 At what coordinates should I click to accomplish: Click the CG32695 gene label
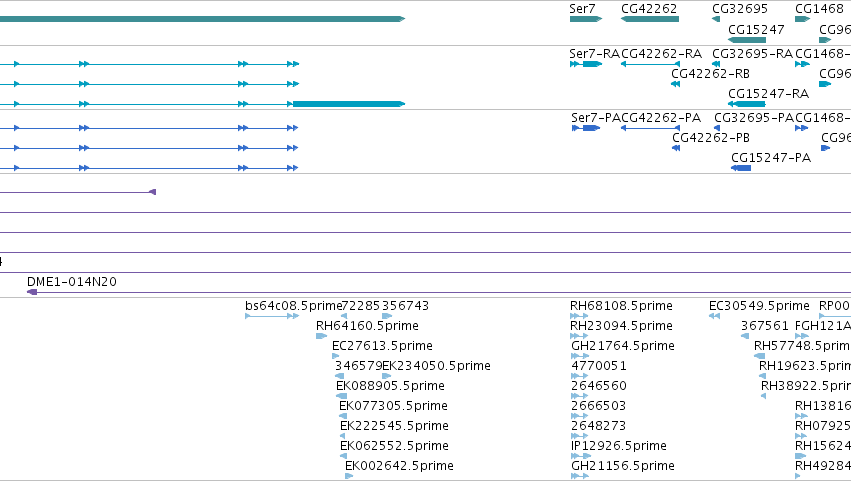tap(740, 9)
